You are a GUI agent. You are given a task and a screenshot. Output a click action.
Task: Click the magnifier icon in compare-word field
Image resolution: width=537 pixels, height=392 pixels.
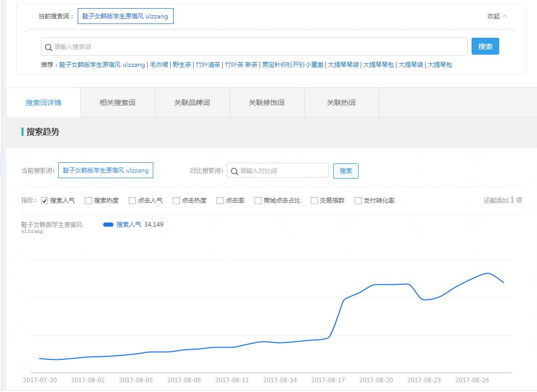click(x=234, y=171)
